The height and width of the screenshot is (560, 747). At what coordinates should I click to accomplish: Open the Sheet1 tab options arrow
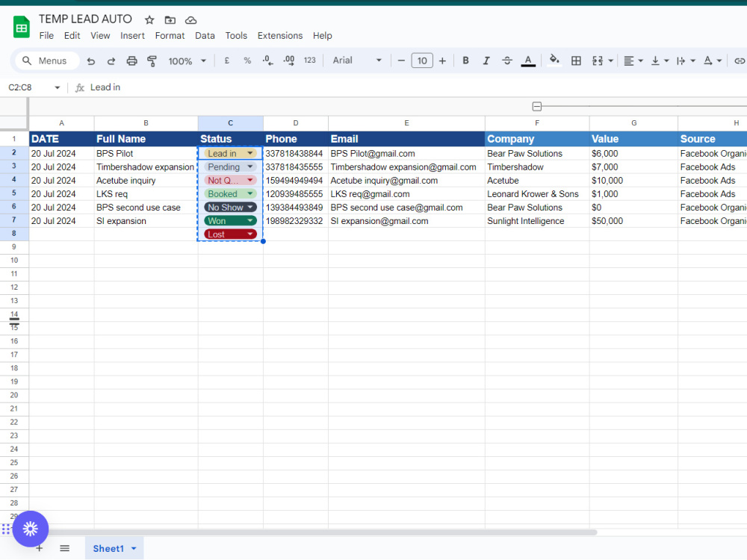134,549
